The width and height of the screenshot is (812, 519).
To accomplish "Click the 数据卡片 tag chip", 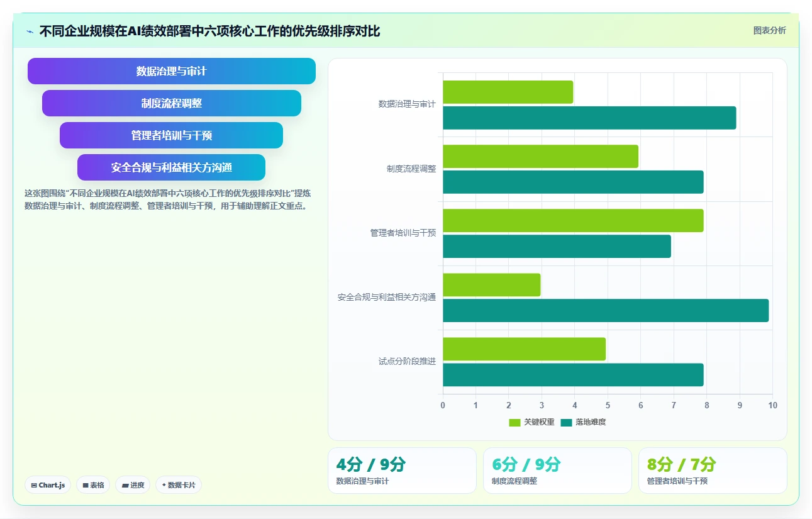I will tap(179, 485).
